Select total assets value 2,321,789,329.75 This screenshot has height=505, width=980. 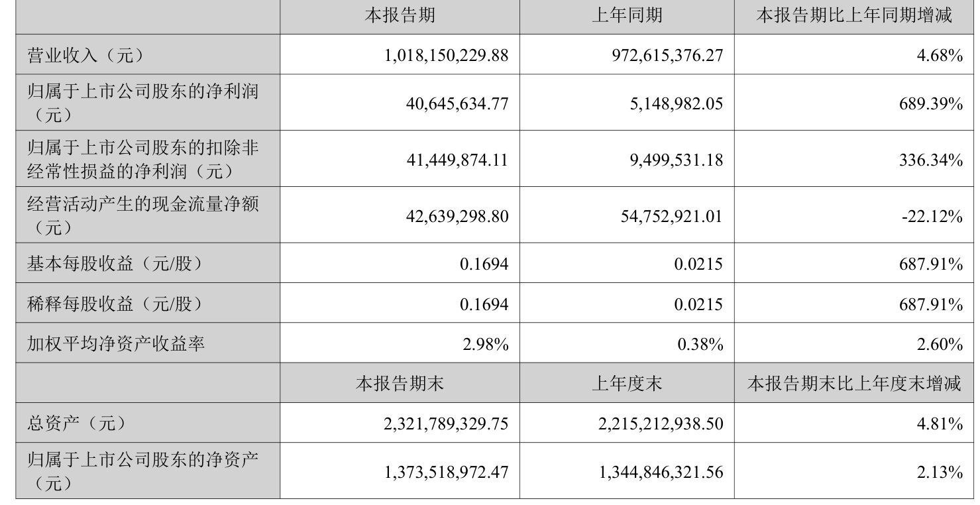(446, 423)
